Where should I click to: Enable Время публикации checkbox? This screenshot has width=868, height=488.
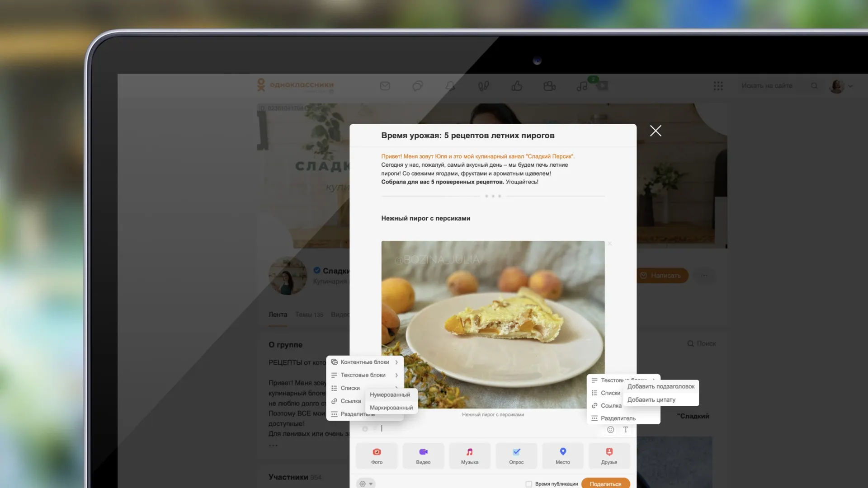click(x=529, y=484)
